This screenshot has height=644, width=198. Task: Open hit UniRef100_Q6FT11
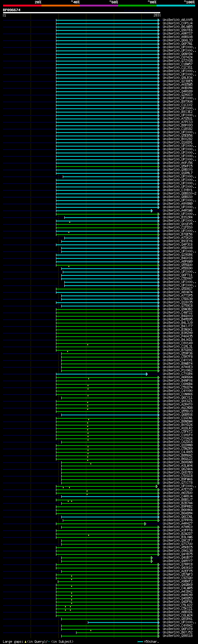[178, 275]
